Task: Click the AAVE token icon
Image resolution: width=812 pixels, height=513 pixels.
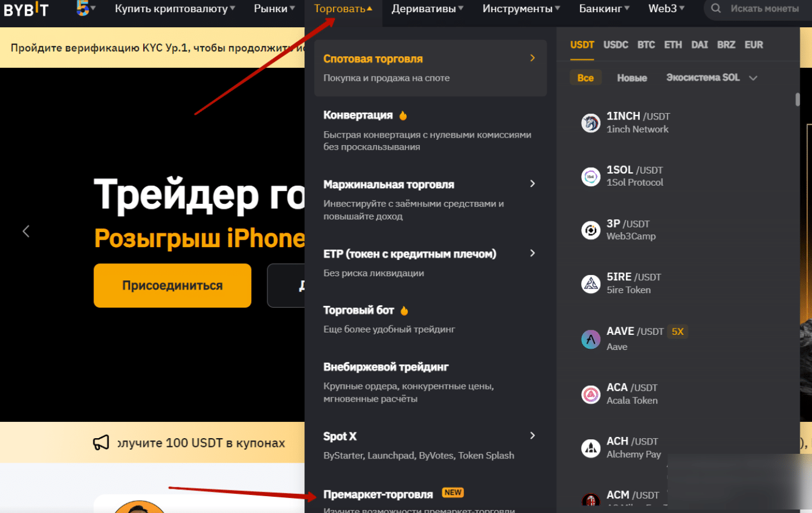Action: [x=590, y=339]
